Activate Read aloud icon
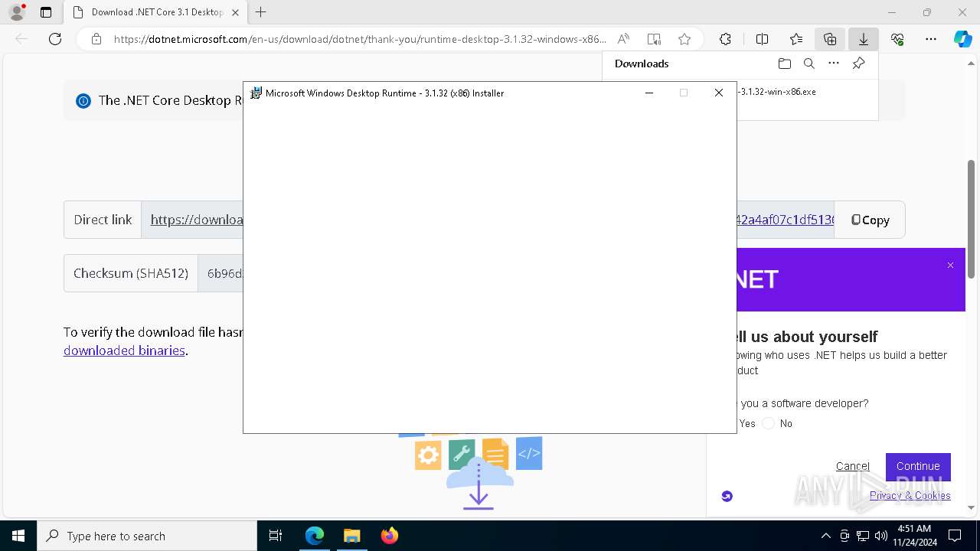Image resolution: width=980 pixels, height=551 pixels. pos(624,39)
